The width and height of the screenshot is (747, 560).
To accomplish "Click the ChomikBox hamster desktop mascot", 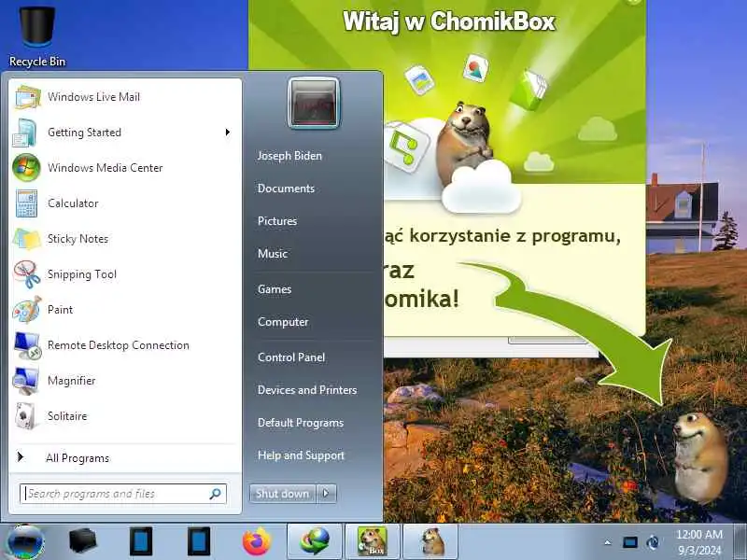I will click(x=700, y=457).
